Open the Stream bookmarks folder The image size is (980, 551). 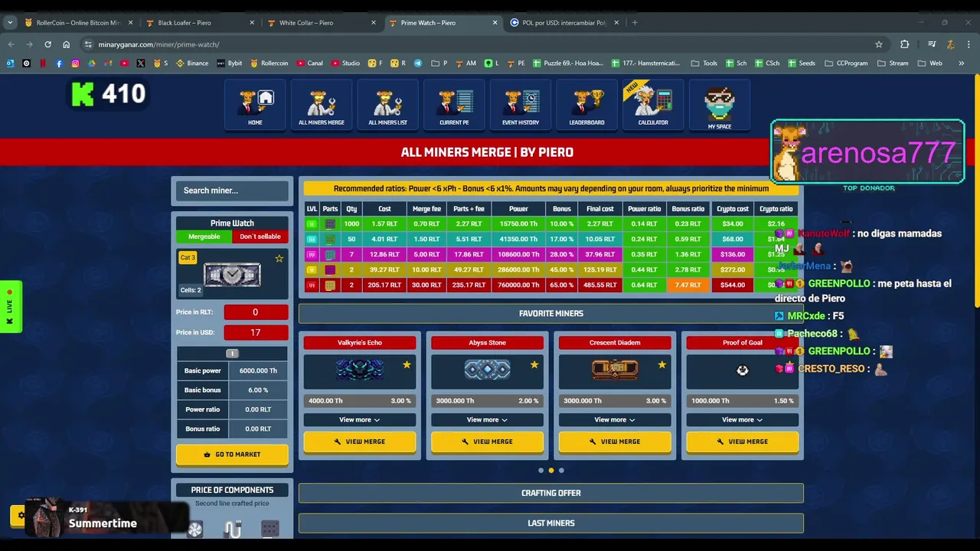tap(893, 64)
